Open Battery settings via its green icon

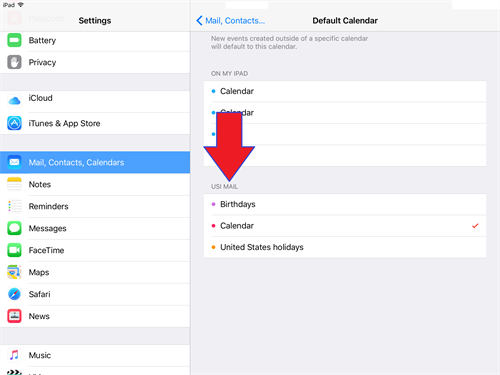[x=14, y=40]
